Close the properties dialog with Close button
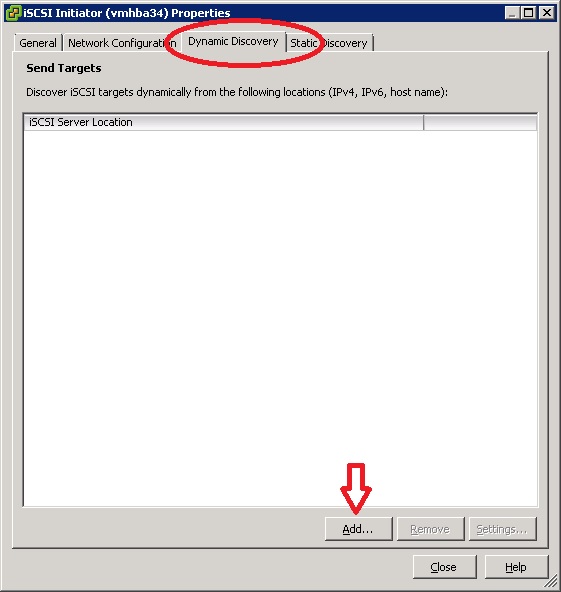Image resolution: width=561 pixels, height=592 pixels. (444, 567)
